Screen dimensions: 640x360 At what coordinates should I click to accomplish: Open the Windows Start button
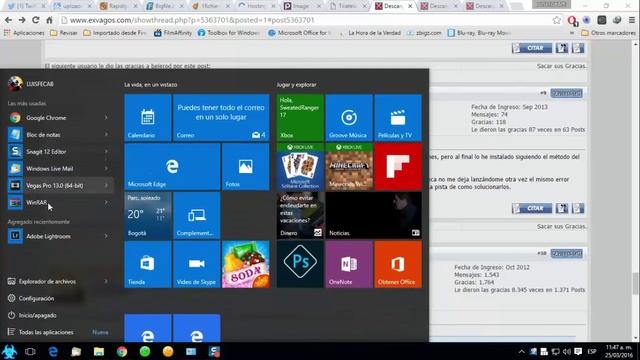[9, 351]
